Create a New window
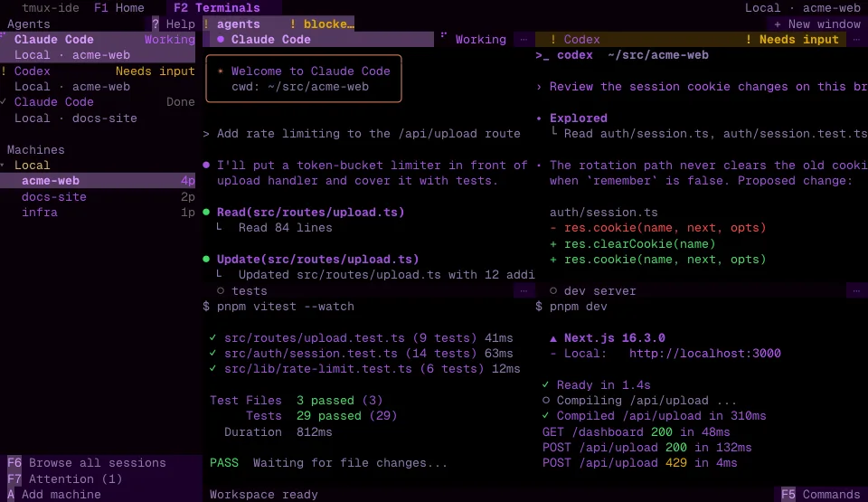This screenshot has height=502, width=868. click(817, 24)
